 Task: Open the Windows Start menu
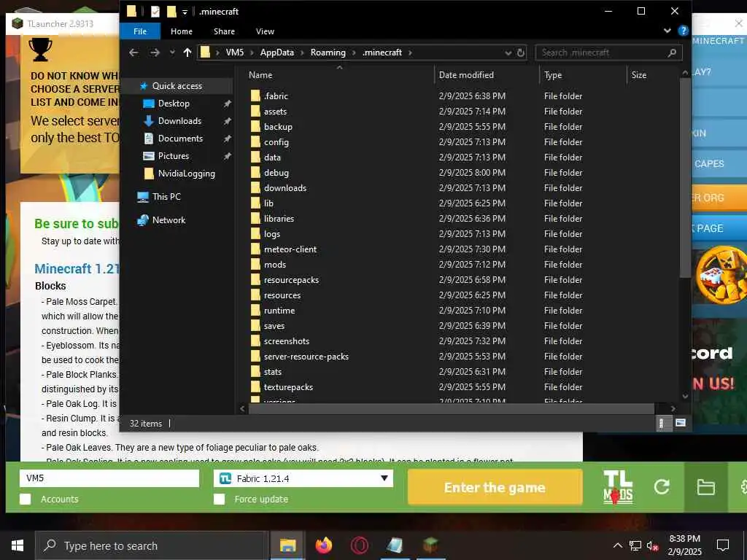coord(18,545)
